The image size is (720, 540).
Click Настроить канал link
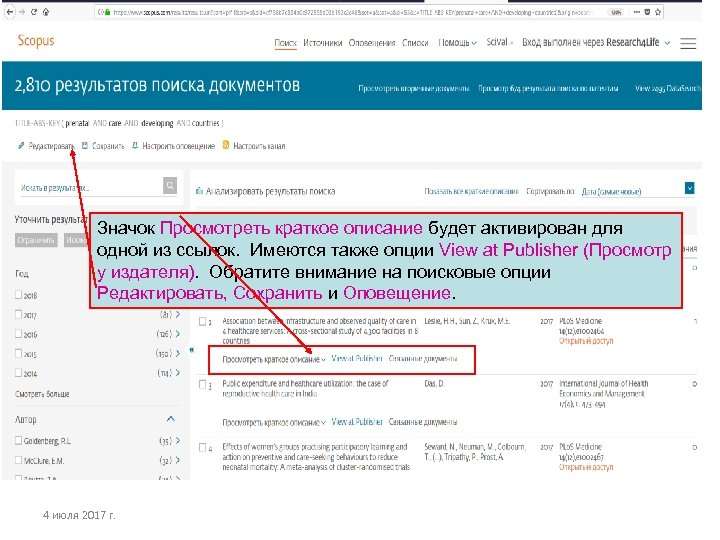click(x=259, y=146)
